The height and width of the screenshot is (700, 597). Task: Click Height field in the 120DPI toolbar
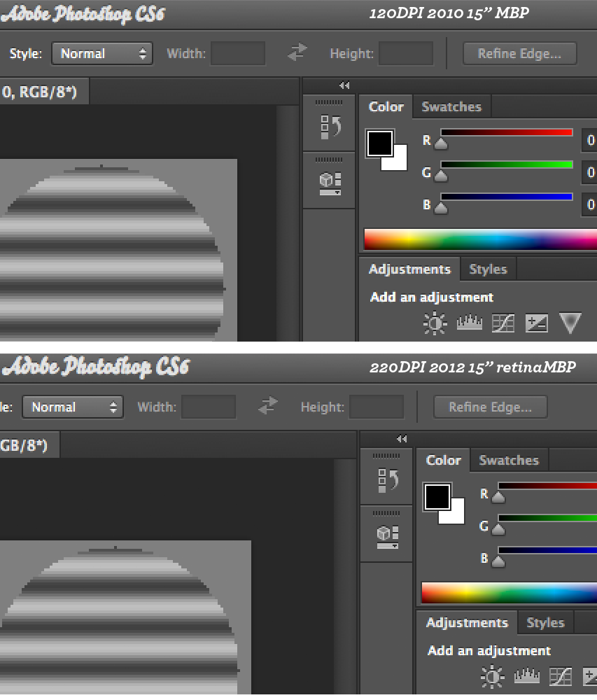coord(406,54)
